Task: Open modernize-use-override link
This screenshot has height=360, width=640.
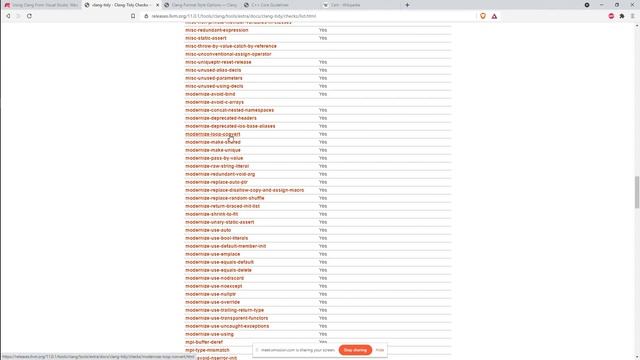Action: (212, 302)
